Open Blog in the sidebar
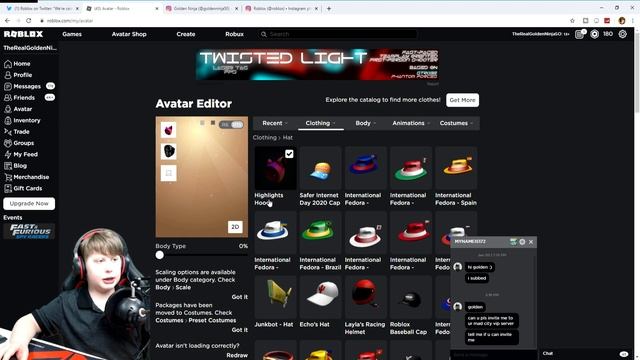Image resolution: width=640 pixels, height=360 pixels. point(16,166)
